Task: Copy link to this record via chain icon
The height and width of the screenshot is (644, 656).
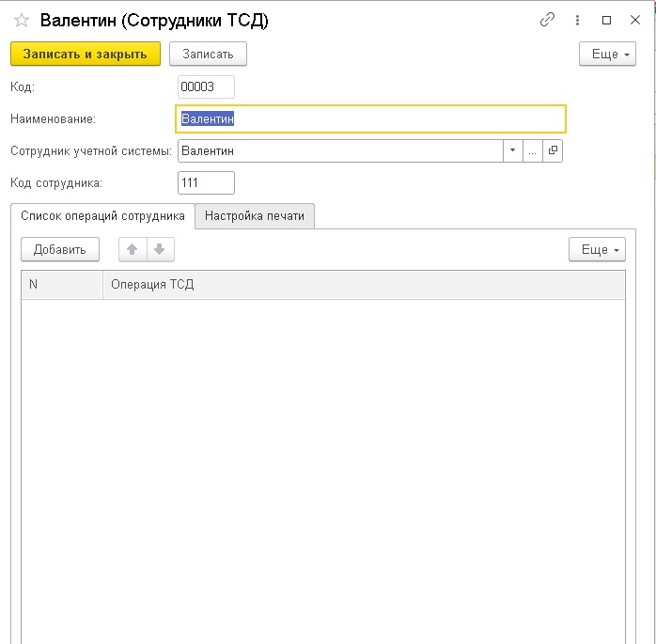Action: [547, 20]
